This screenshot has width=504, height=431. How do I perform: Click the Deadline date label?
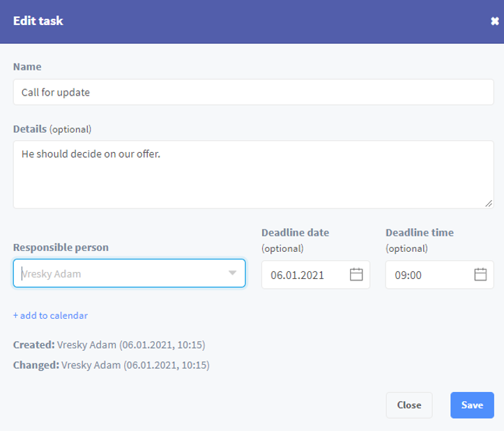295,232
